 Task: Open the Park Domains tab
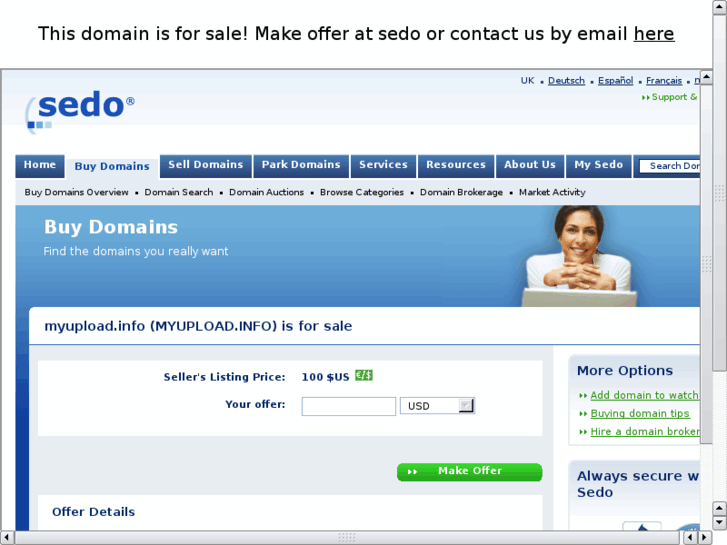tap(301, 166)
